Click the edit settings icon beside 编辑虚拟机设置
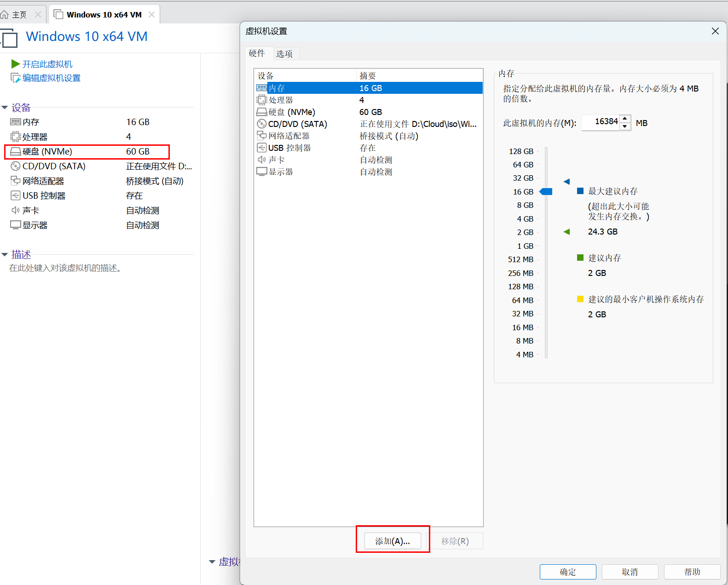The width and height of the screenshot is (728, 585). click(16, 78)
